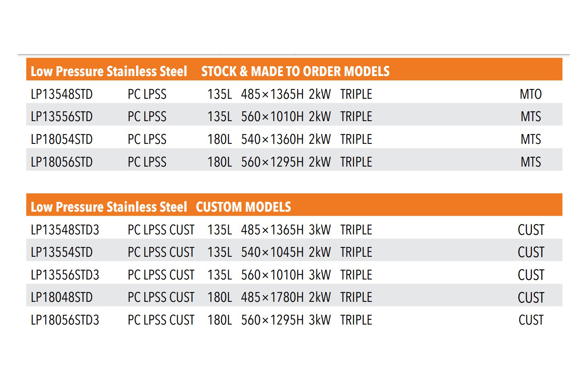Screen dimensions: 588x392
Task: Click the LP13548STD3 custom model code
Action: tap(65, 230)
